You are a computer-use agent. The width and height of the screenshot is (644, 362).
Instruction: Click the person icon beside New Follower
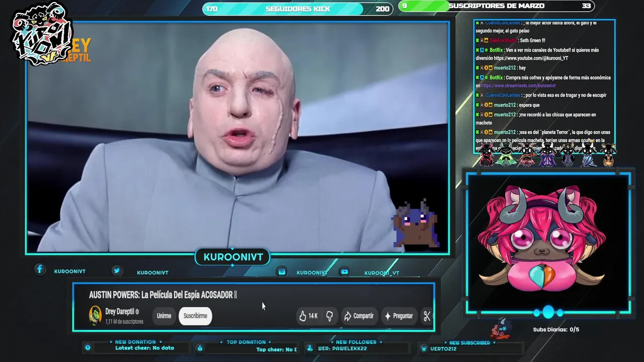point(309,348)
